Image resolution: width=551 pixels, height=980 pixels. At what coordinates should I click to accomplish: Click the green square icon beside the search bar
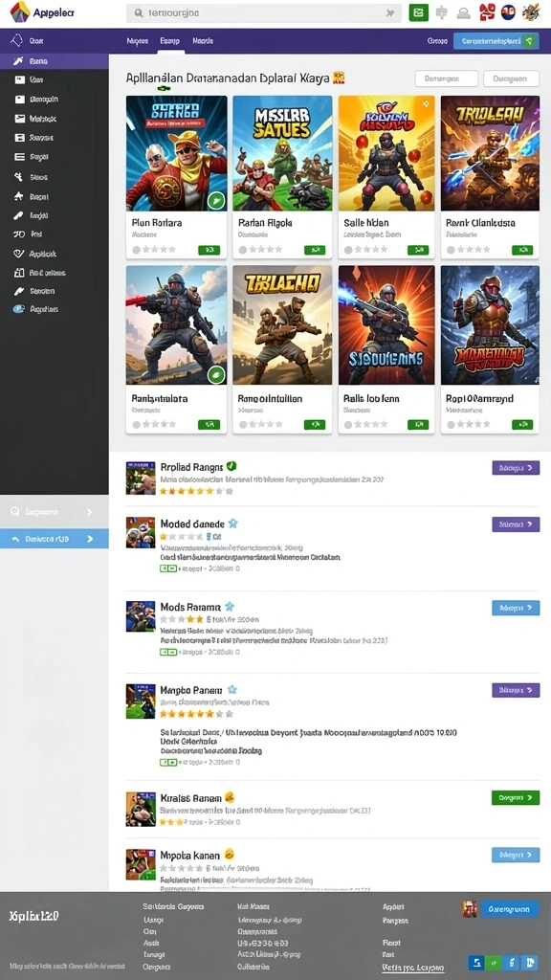click(x=419, y=12)
